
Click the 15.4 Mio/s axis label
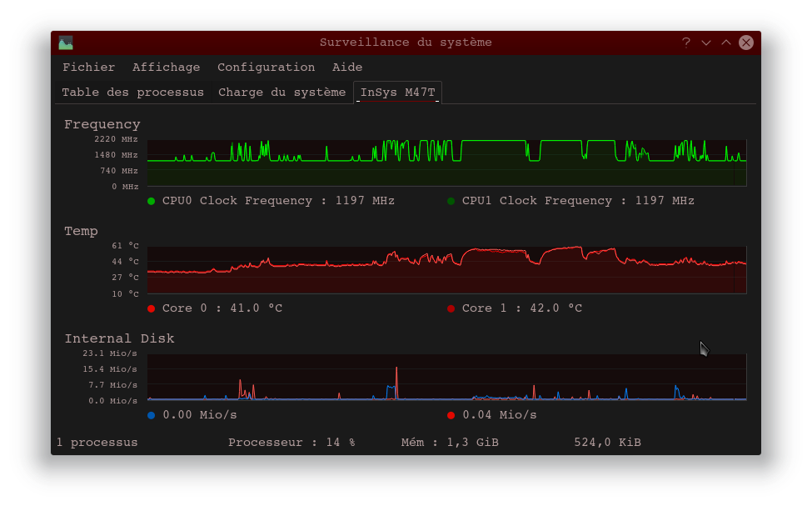(110, 369)
